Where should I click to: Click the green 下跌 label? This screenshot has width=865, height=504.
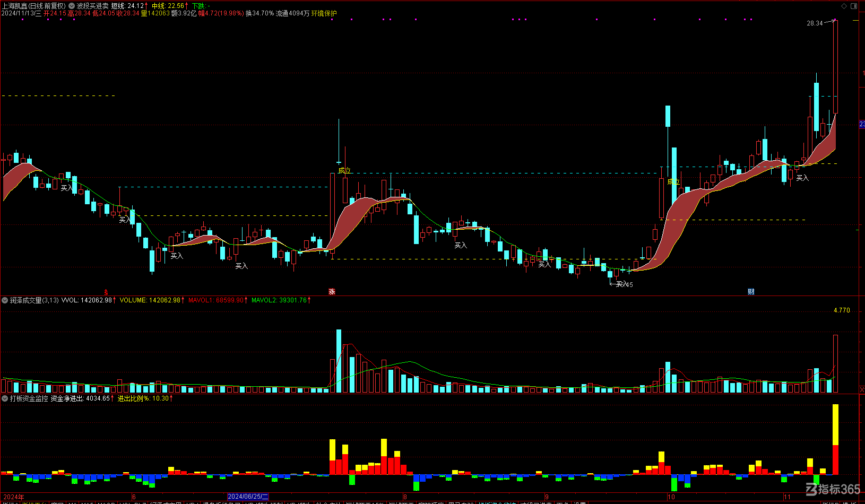point(198,6)
